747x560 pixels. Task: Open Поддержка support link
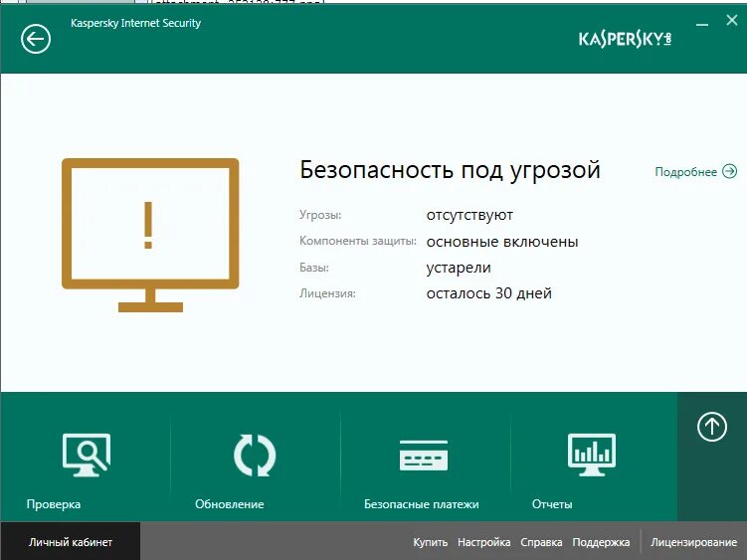point(601,542)
